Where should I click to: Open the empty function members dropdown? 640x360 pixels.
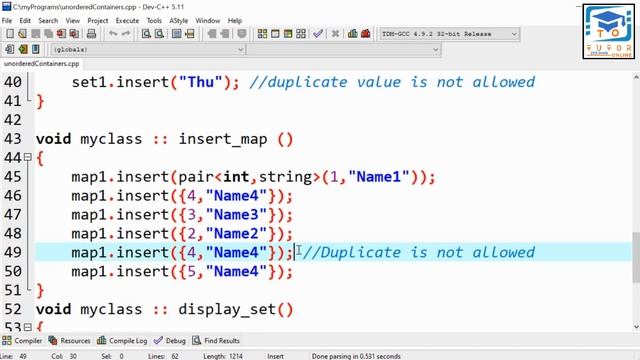pos(344,49)
